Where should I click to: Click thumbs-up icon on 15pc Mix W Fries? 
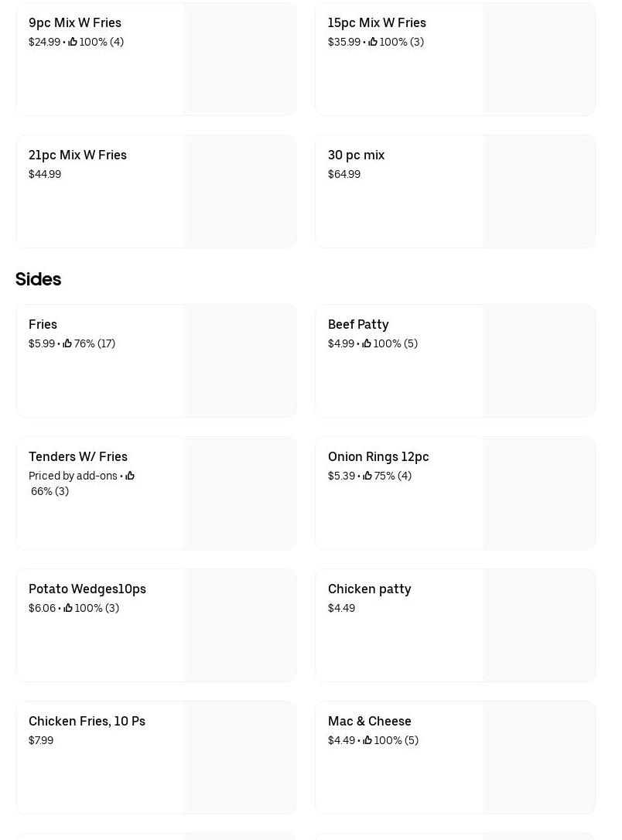pos(373,42)
